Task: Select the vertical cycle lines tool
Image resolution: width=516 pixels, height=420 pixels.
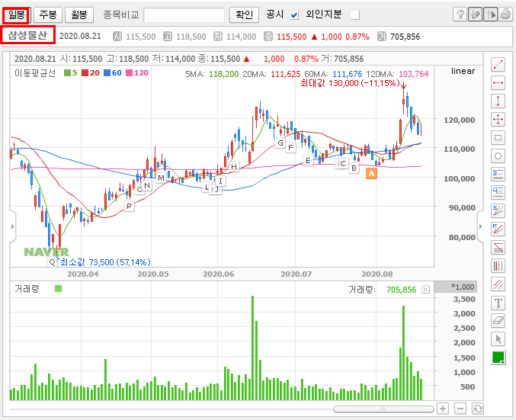Action: pyautogui.click(x=498, y=265)
